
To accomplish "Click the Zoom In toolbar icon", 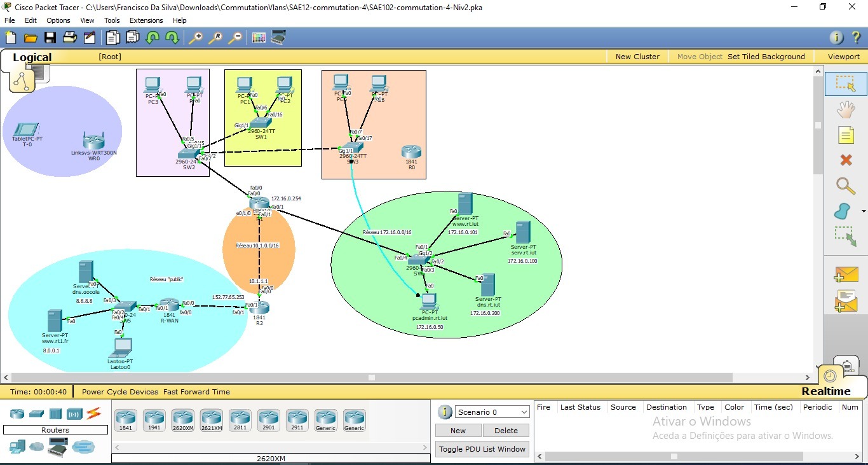I will (196, 38).
